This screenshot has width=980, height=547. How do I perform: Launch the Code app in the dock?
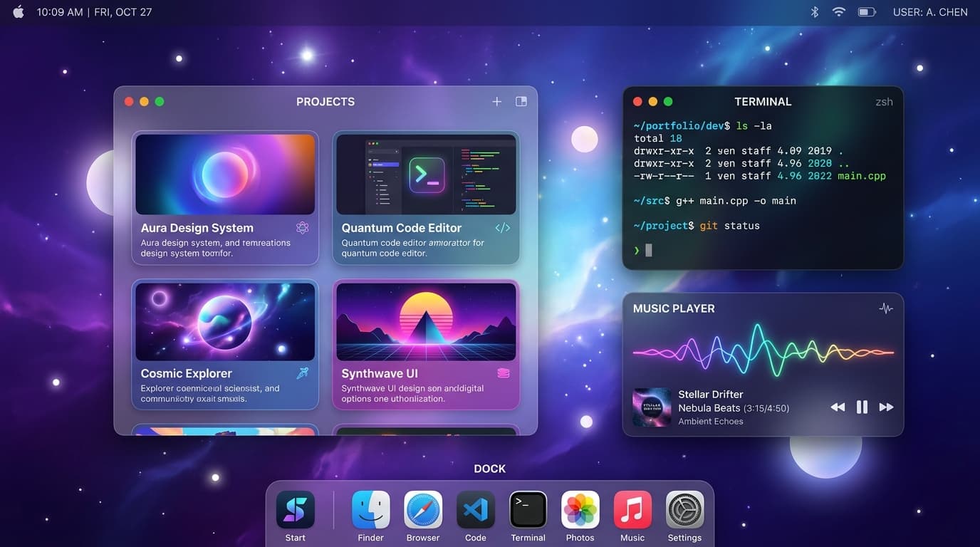(476, 509)
